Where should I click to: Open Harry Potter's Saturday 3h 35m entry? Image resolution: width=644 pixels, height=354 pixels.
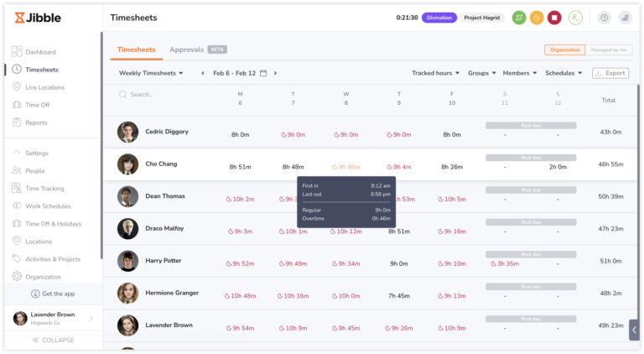click(505, 263)
